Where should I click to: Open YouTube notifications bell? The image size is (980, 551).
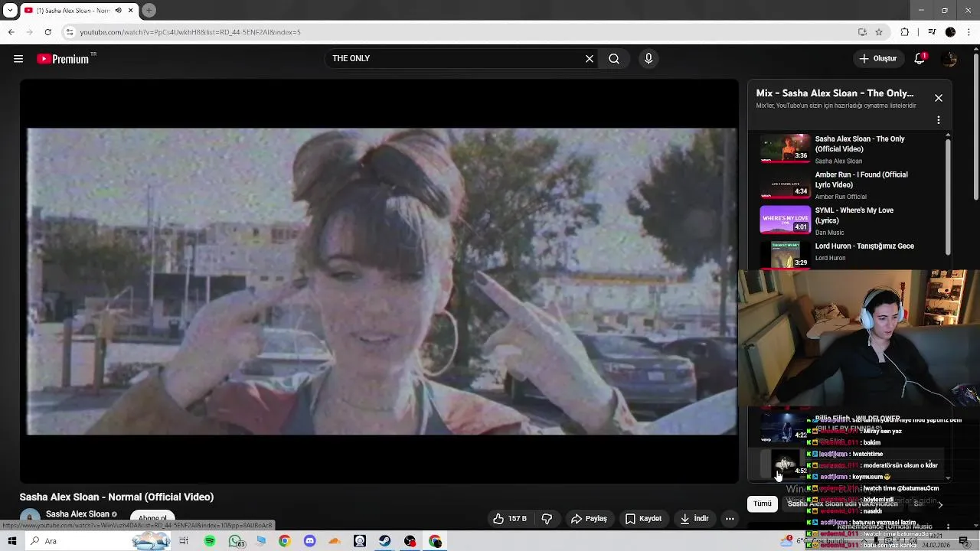tap(920, 59)
